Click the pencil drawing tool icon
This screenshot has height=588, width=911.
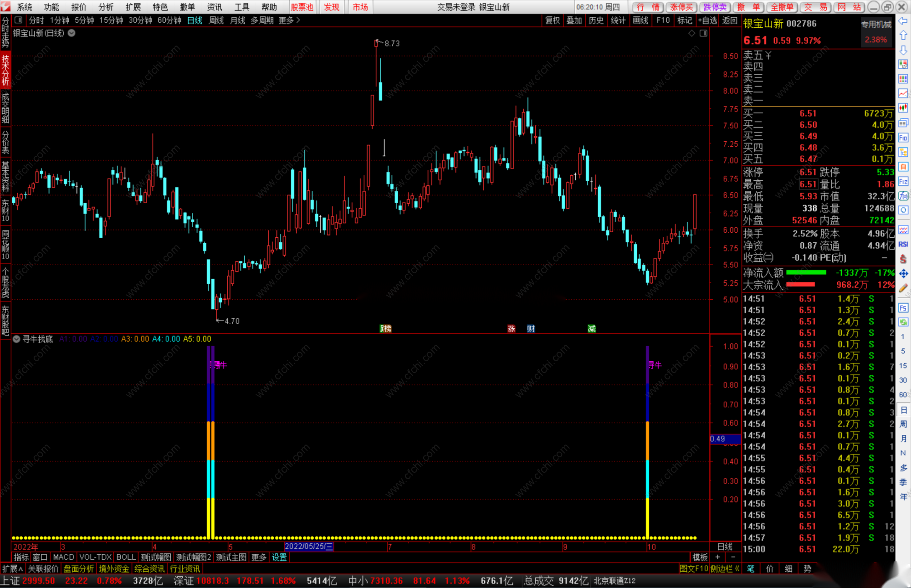903,288
